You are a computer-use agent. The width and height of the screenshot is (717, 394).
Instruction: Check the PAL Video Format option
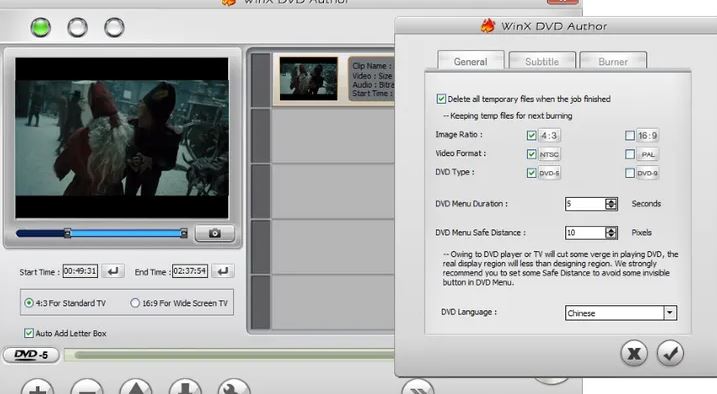coord(630,154)
